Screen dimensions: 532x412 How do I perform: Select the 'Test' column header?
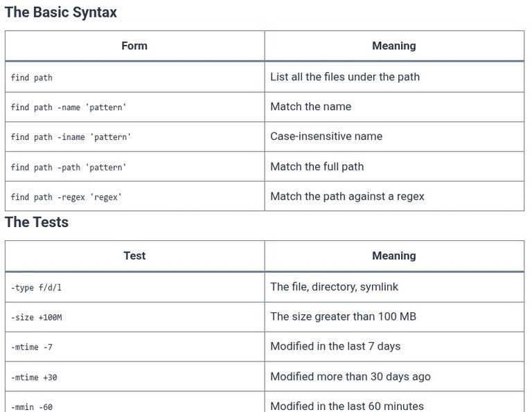(x=134, y=256)
